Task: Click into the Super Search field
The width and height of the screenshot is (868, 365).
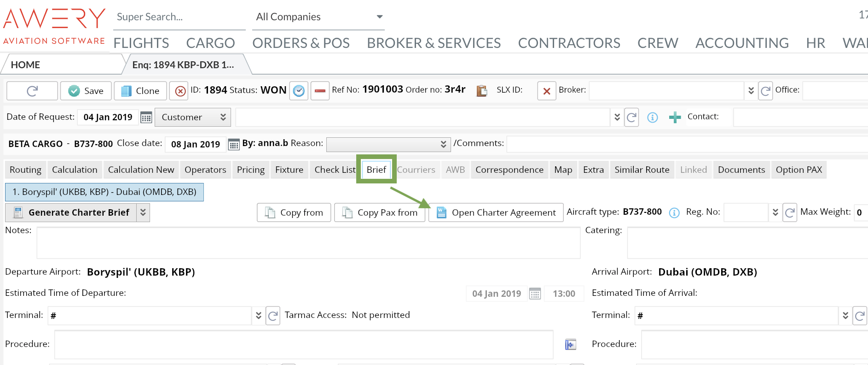Action: (x=179, y=17)
